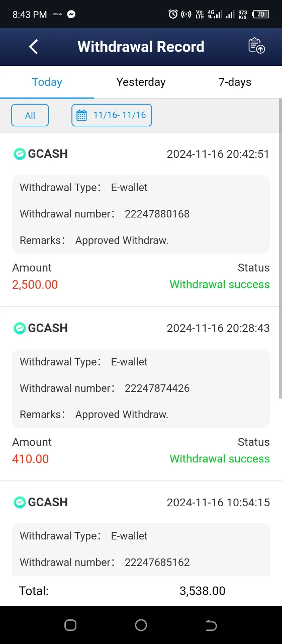
Task: Tap Android home circle button
Action: click(141, 625)
